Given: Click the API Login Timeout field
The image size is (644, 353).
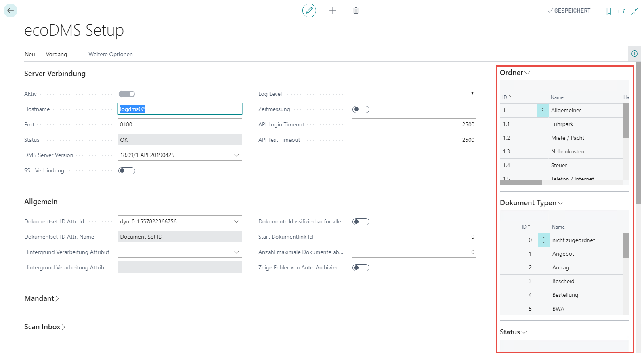Looking at the screenshot, I should click(x=414, y=124).
